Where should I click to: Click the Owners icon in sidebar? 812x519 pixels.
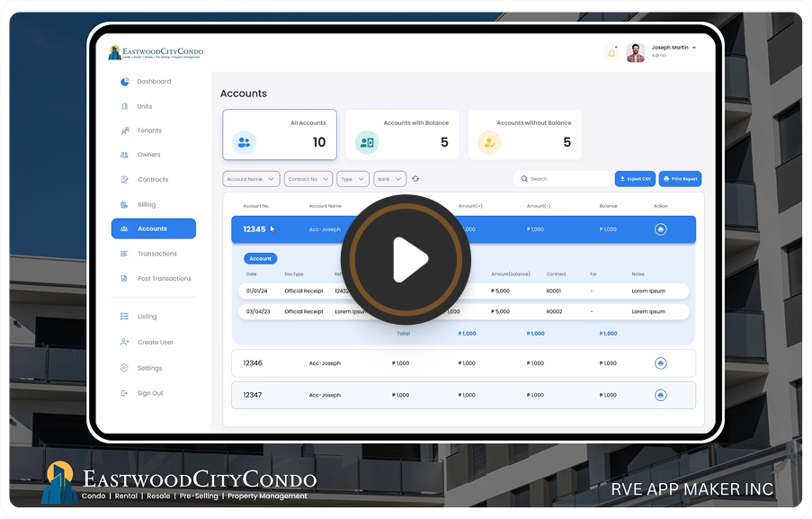coord(124,155)
